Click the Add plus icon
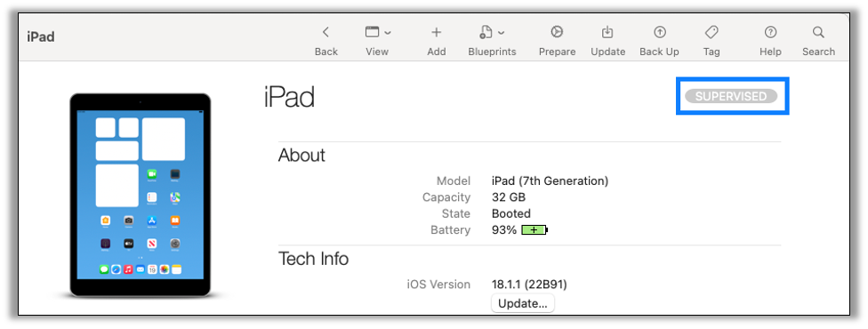This screenshot has height=329, width=868. [436, 32]
